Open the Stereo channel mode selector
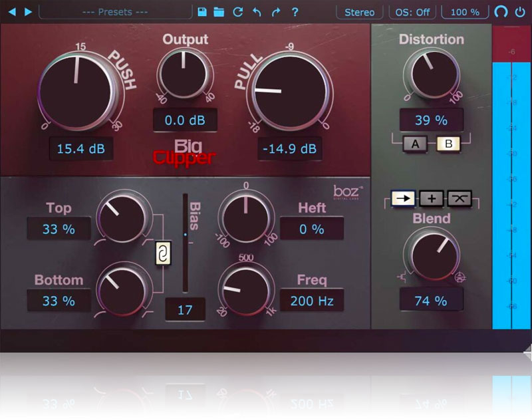The image size is (532, 419). [360, 12]
